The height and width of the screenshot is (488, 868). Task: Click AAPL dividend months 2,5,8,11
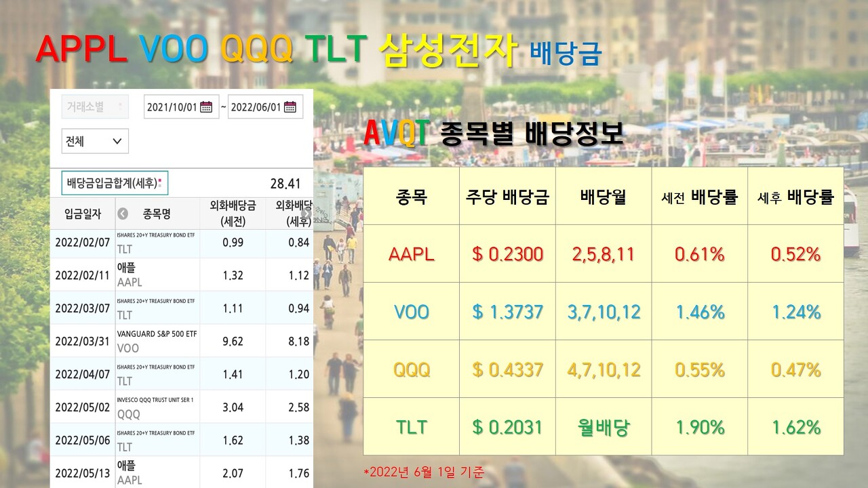(604, 254)
